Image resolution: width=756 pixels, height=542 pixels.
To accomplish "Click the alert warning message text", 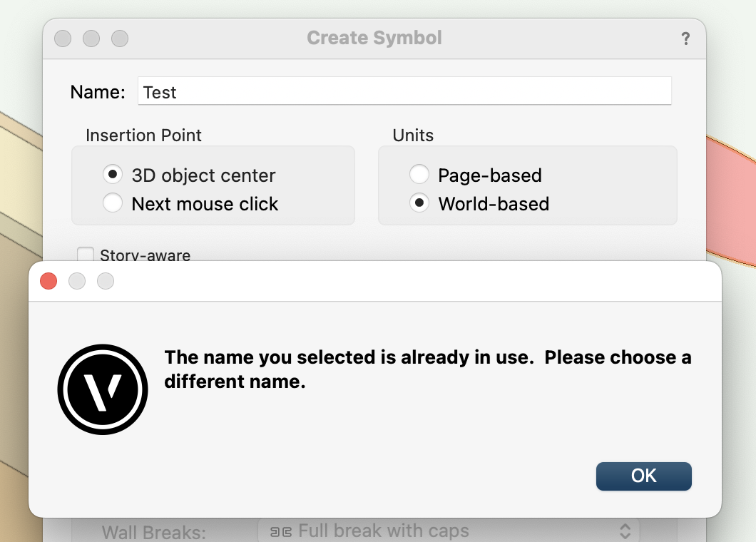I will (426, 369).
